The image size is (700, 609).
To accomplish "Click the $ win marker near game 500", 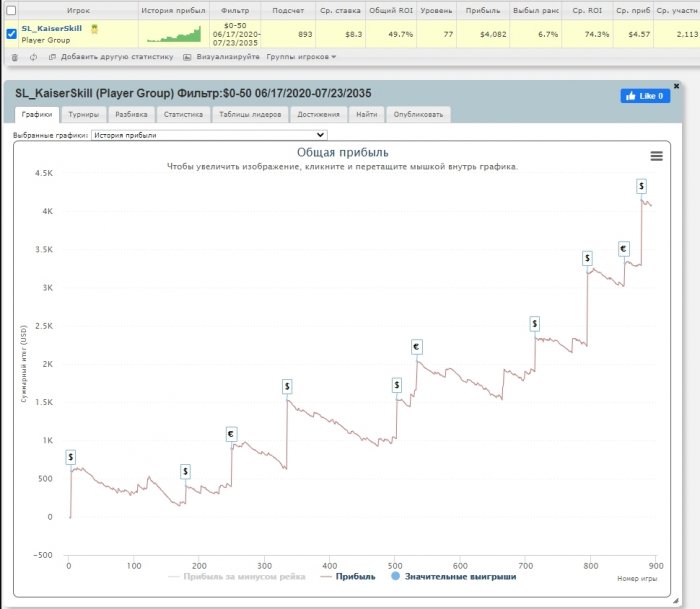I will point(396,384).
